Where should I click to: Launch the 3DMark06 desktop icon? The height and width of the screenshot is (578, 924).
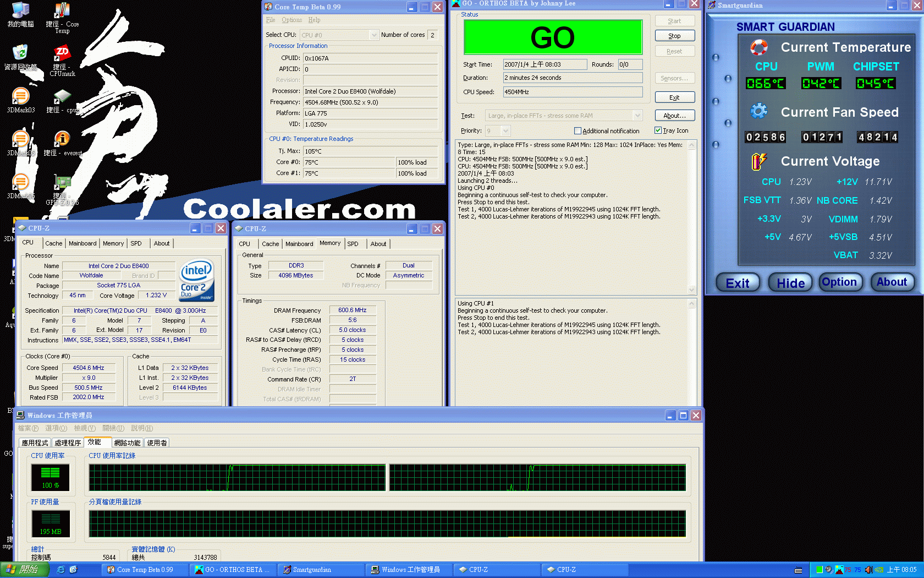point(20,186)
